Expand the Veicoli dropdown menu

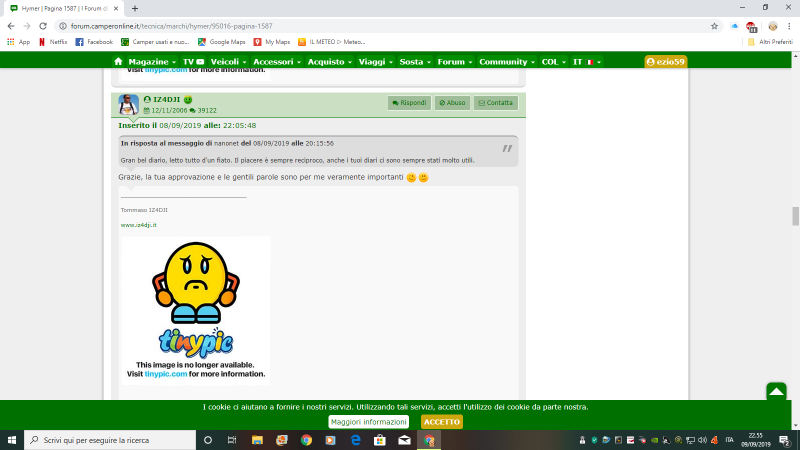click(x=229, y=62)
